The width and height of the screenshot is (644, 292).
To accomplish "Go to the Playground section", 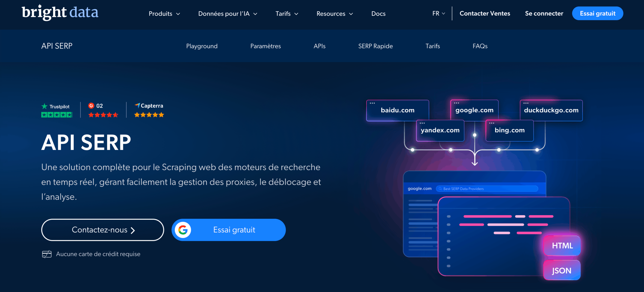I will (202, 46).
